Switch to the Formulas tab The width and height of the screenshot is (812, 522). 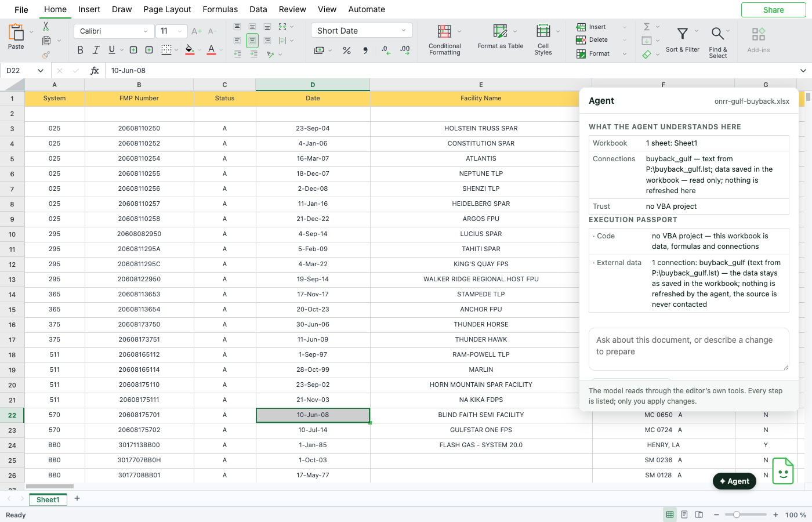(220, 9)
